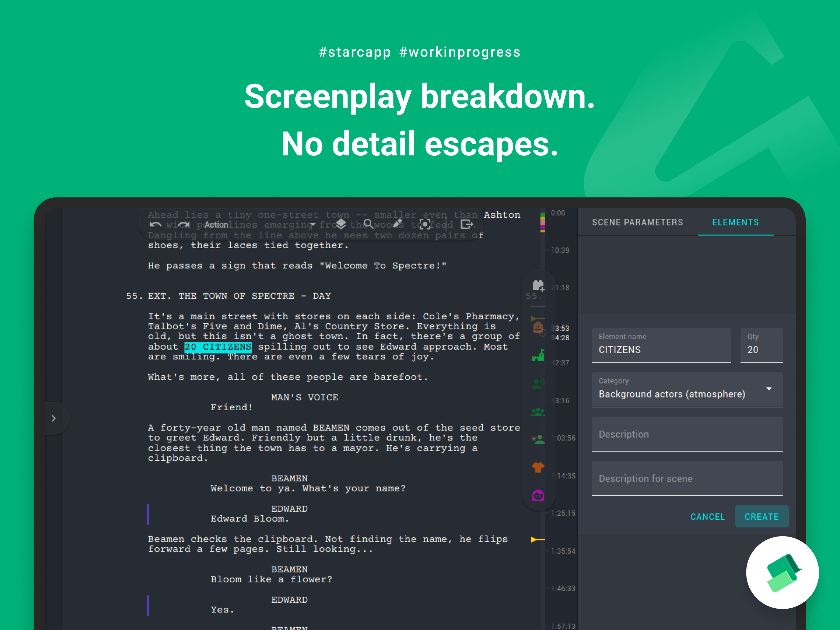Click the 42:37 timeline label
The height and width of the screenshot is (630, 840).
tap(560, 363)
